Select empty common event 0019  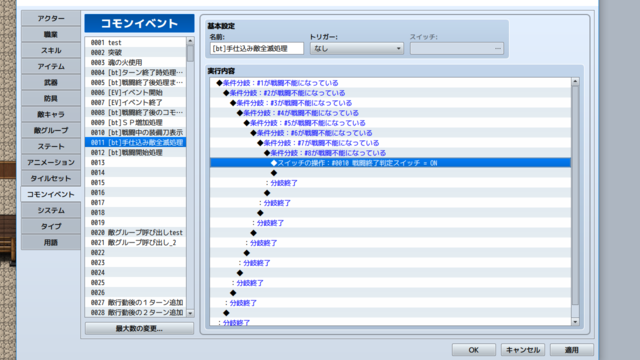click(x=136, y=222)
